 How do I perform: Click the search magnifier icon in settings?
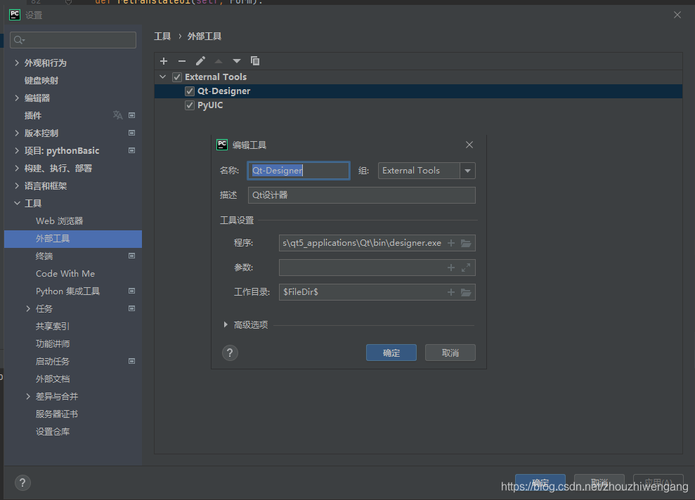(19, 40)
